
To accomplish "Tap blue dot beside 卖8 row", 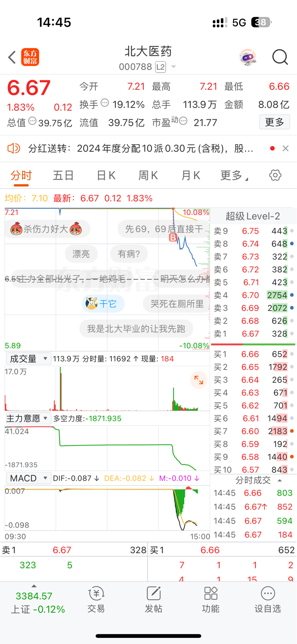I will click(x=292, y=244).
